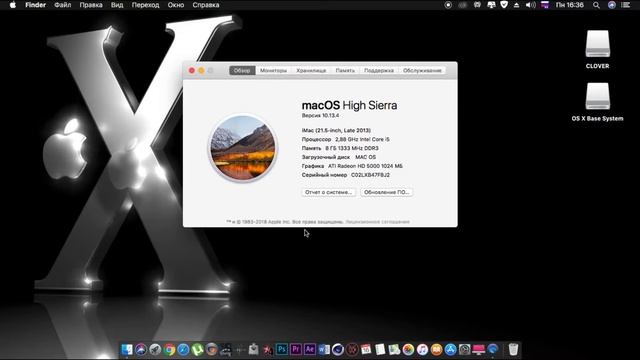640x360 pixels.
Task: Open Adobe Photoshop from the dock
Action: [282, 349]
